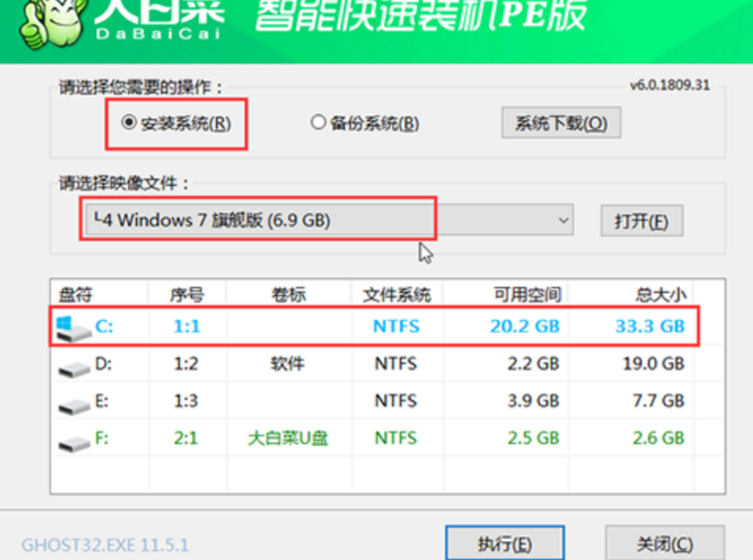Select the E: drive letter
This screenshot has width=753, height=560.
tap(102, 401)
